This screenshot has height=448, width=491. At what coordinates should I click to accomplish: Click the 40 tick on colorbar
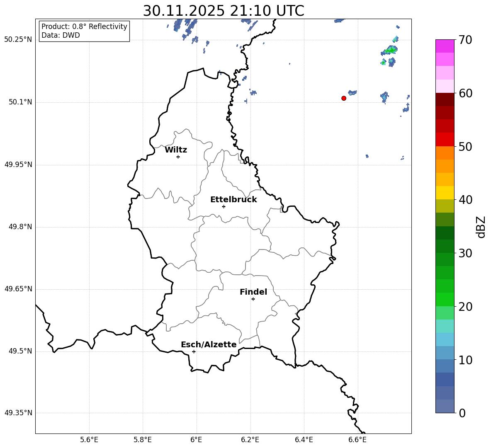tap(465, 200)
